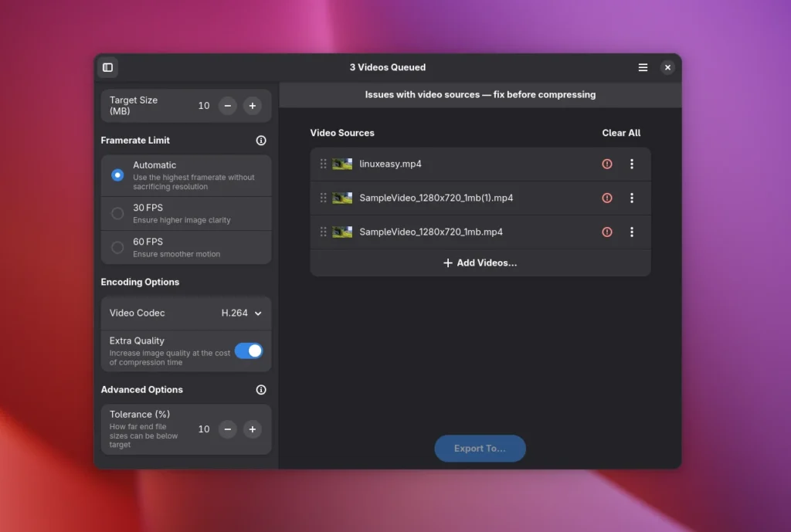Select 60 FPS framerate limit

coord(117,247)
